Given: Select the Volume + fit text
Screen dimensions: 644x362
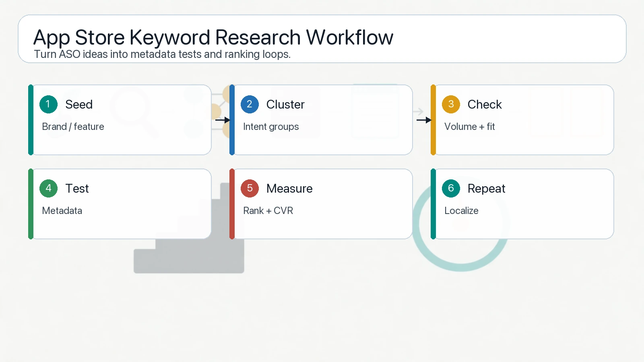Looking at the screenshot, I should (469, 127).
